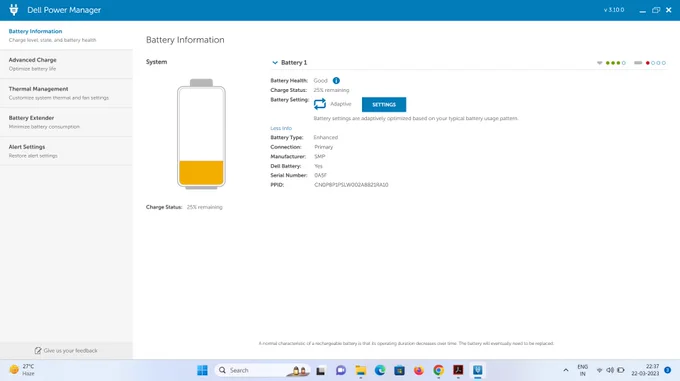Show hidden system tray icons
This screenshot has height=381, width=680.
click(566, 370)
